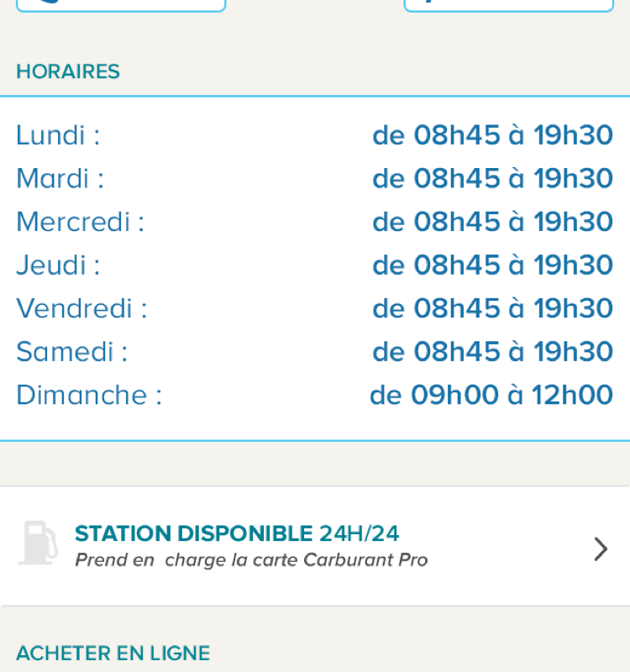Select Mercredi hours text

[492, 222]
